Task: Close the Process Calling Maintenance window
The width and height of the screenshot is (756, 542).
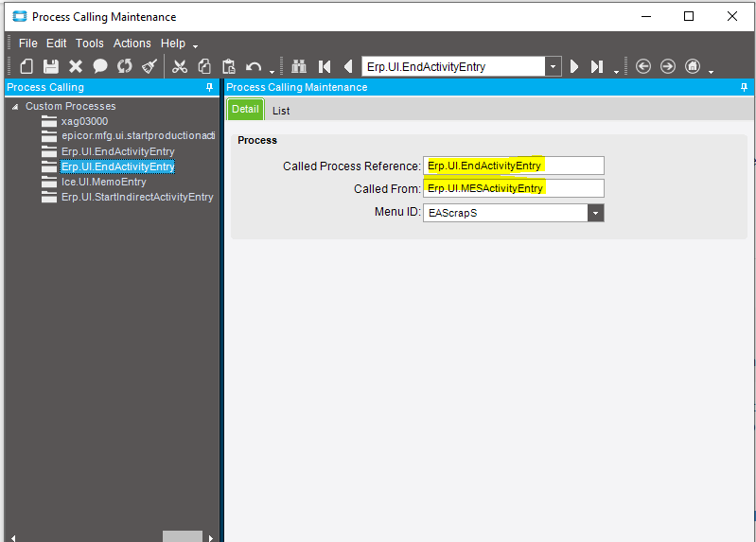Action: [732, 16]
